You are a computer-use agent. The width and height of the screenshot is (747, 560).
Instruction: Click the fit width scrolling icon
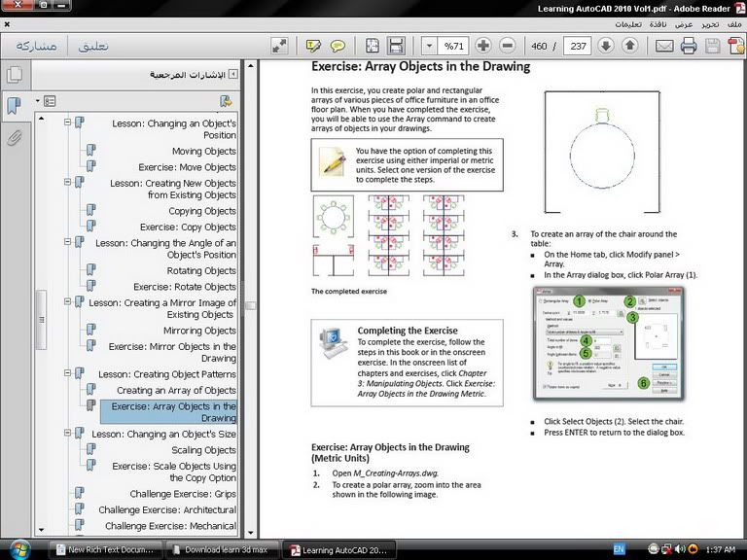click(x=396, y=46)
